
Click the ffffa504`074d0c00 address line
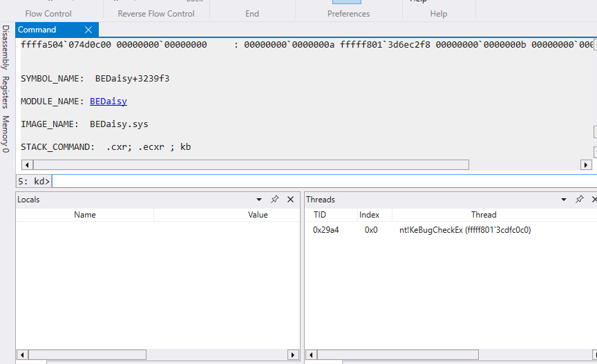(x=307, y=44)
